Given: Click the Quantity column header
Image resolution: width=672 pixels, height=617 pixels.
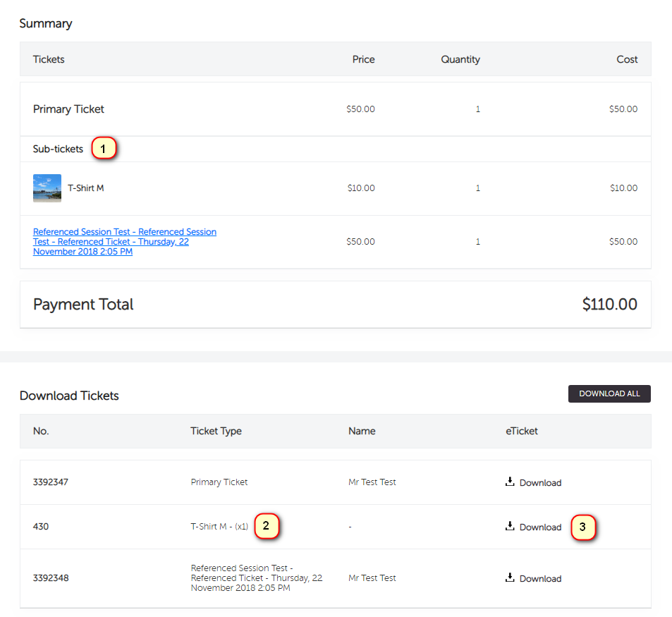Looking at the screenshot, I should pos(460,59).
